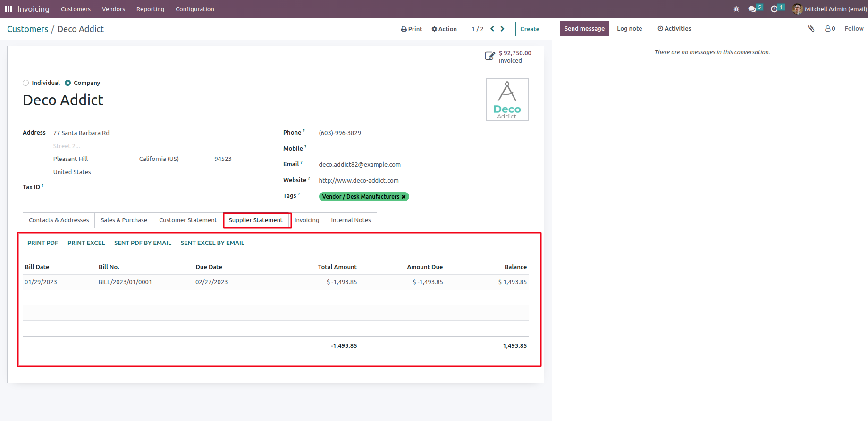The height and width of the screenshot is (421, 868).
Task: Click the phone number field
Action: [x=340, y=133]
